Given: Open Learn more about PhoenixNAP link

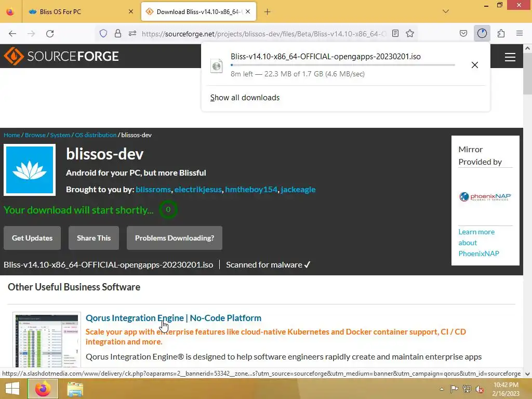Looking at the screenshot, I should point(478,243).
